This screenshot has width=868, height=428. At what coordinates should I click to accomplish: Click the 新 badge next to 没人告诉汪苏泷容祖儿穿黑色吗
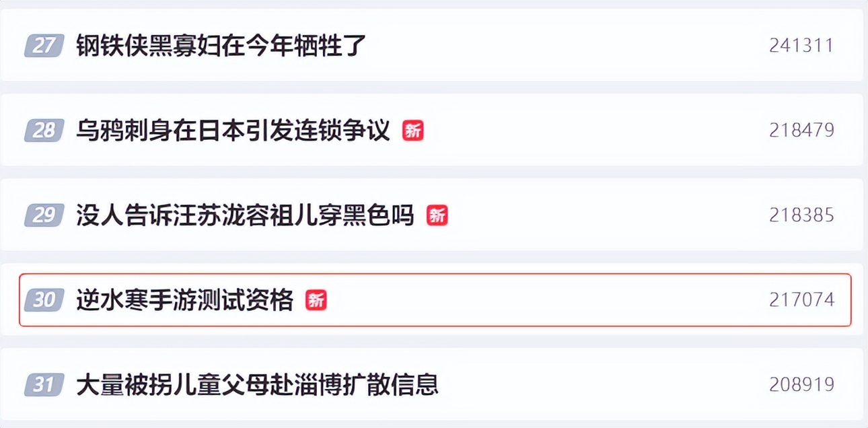[x=437, y=215]
